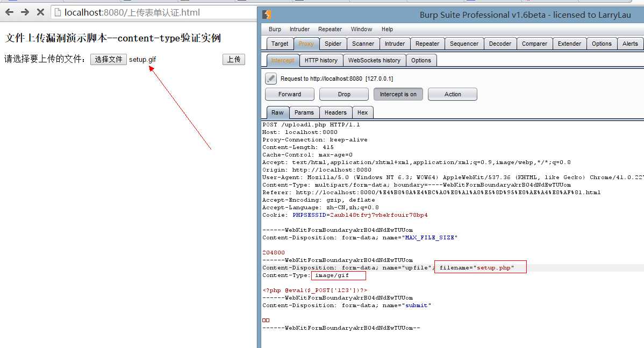Click the 上传 upload button
The width and height of the screenshot is (644, 348).
click(x=234, y=59)
